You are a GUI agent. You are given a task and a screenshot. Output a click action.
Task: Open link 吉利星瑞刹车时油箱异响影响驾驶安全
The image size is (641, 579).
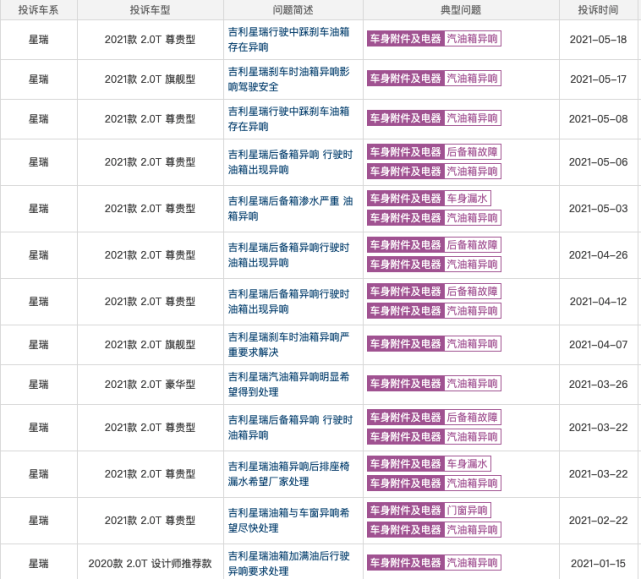289,79
